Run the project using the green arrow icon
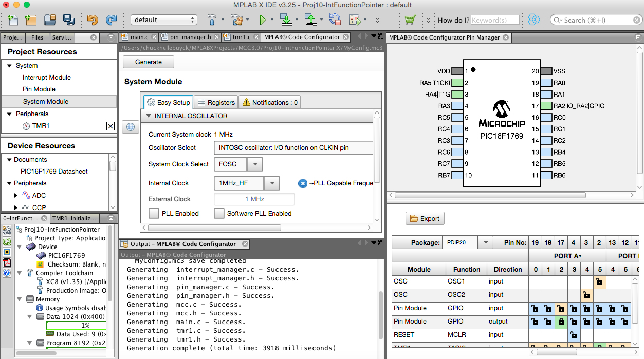This screenshot has width=644, height=359. pyautogui.click(x=263, y=20)
